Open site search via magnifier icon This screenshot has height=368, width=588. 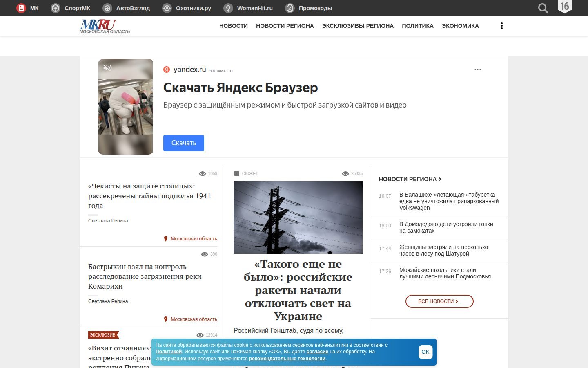point(543,8)
